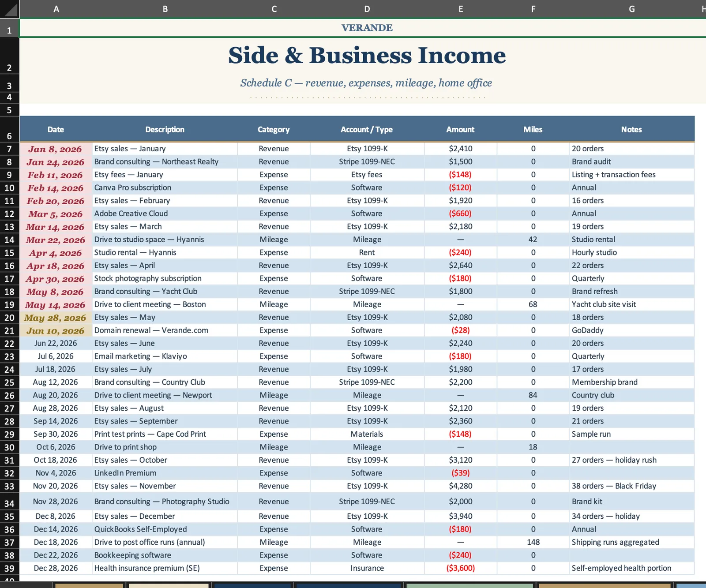
Task: Click the Date column header cell
Action: [56, 129]
